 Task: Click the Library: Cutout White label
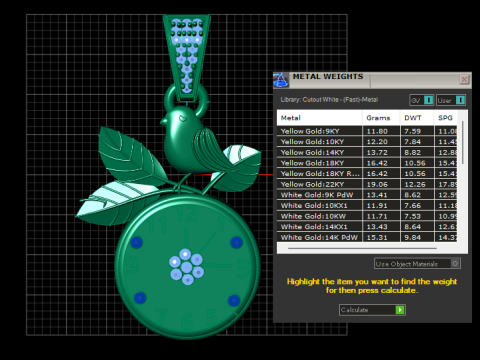[x=329, y=100]
